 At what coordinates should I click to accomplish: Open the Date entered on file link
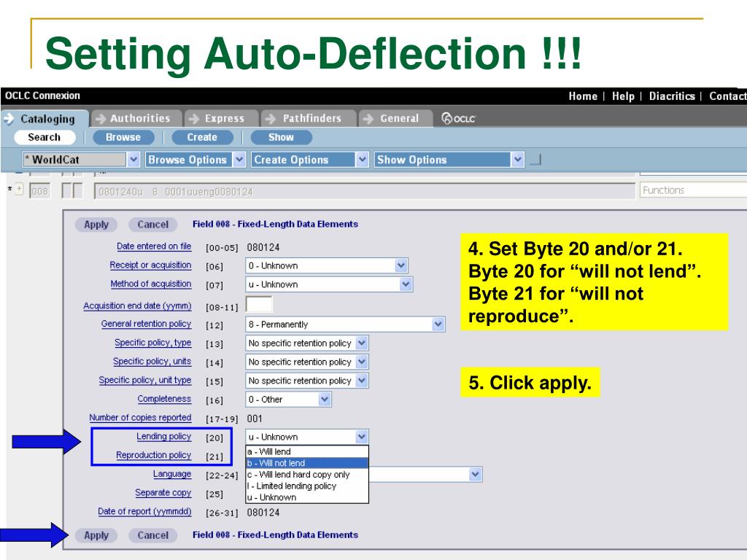(154, 246)
